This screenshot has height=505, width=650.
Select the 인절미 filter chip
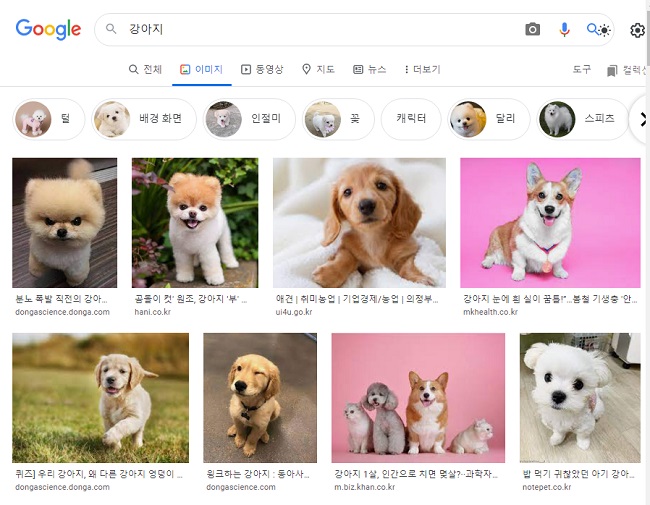(x=250, y=119)
